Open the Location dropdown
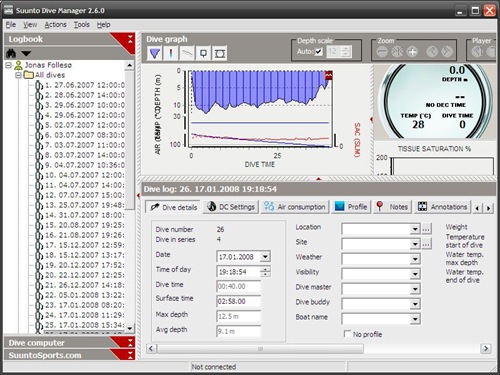Image resolution: width=500 pixels, height=375 pixels. 415,229
